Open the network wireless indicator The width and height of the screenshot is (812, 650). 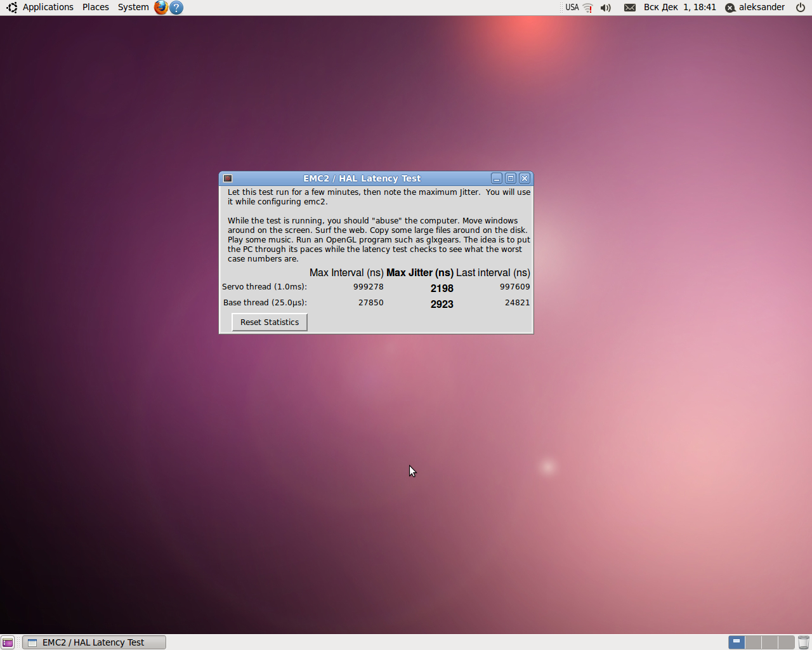(588, 8)
